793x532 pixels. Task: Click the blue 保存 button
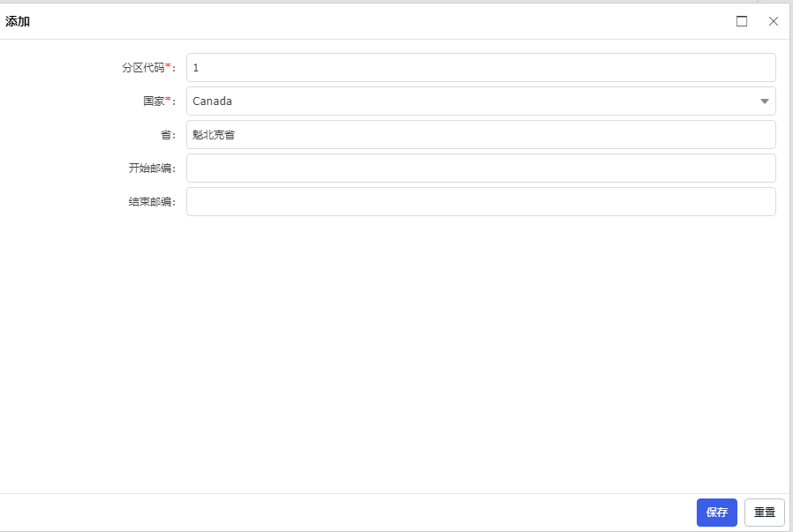[717, 513]
